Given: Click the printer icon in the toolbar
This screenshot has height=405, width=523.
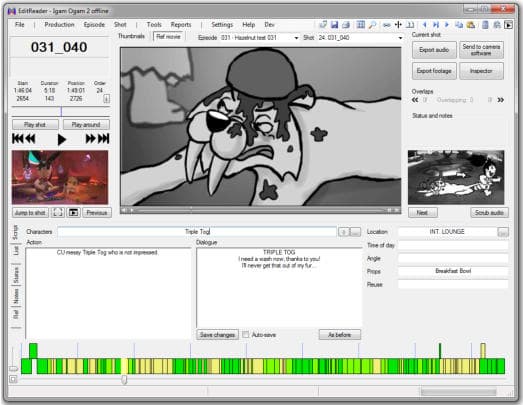Looking at the screenshot, I should 346,25.
